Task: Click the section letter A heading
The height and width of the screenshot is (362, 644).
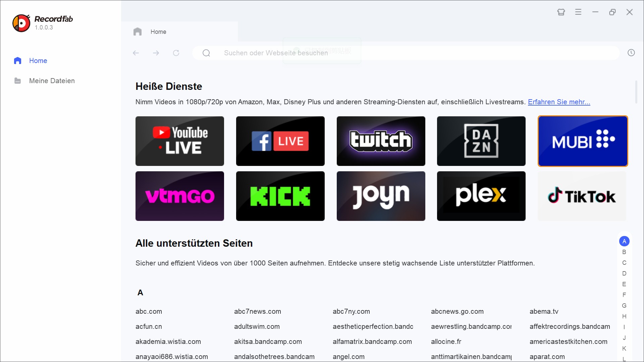Action: (140, 293)
